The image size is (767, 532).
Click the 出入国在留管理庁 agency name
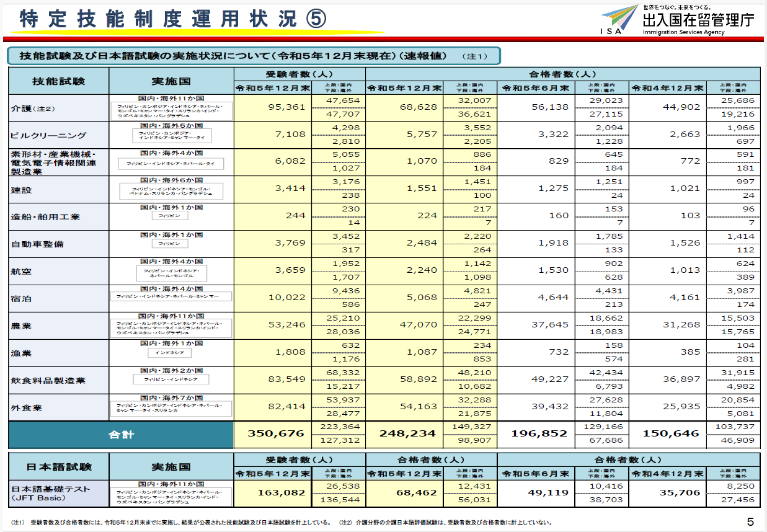coord(699,20)
